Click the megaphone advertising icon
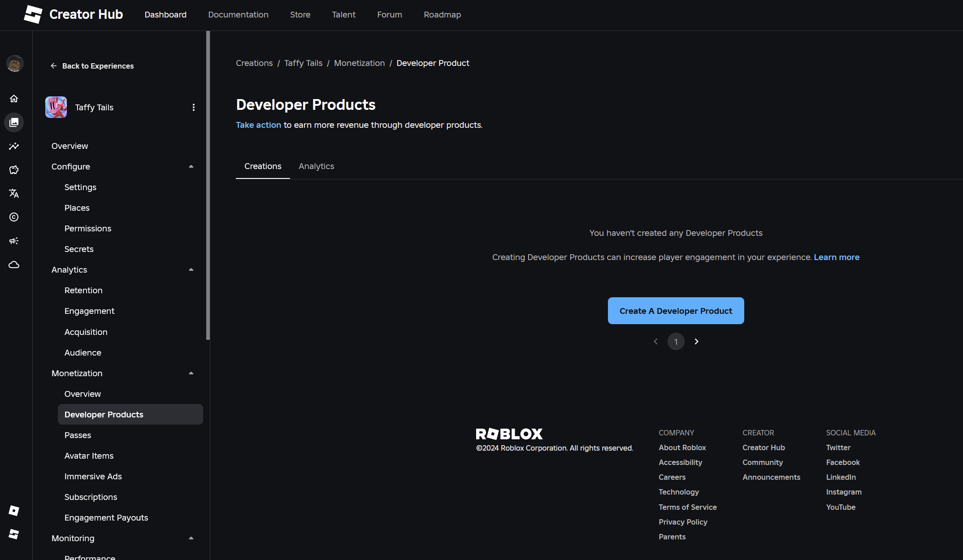The image size is (963, 560). coord(14,241)
